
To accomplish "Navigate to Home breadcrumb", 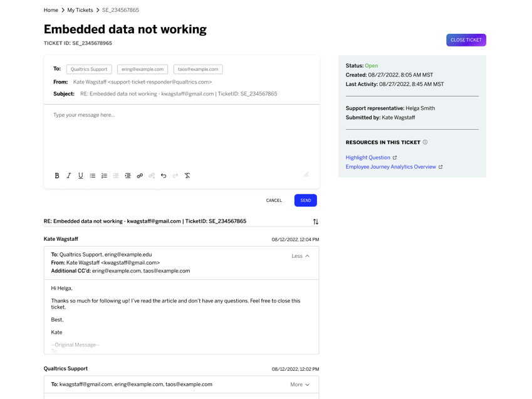I will (x=51, y=10).
